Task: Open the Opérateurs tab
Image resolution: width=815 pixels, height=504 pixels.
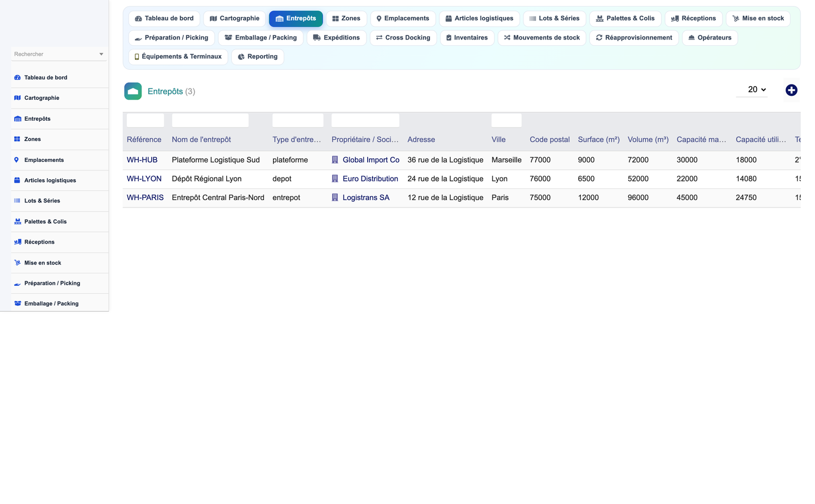Action: [x=710, y=38]
